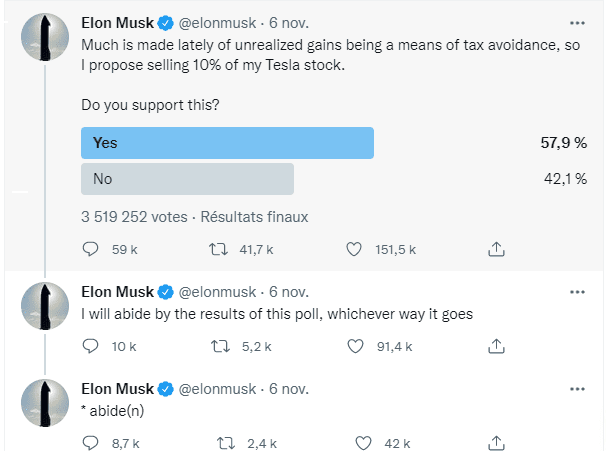This screenshot has width=606, height=451.
Task: Open more options on the poll tweet
Action: coord(577,21)
